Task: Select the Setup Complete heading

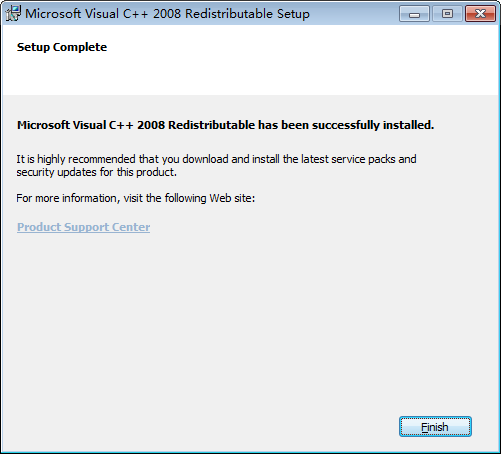Action: pyautogui.click(x=62, y=47)
